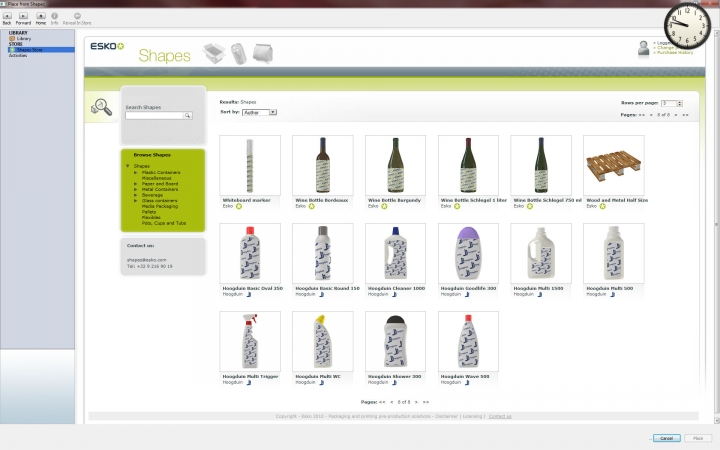Expand the Metal Containers category
The height and width of the screenshot is (450, 720).
[x=136, y=188]
